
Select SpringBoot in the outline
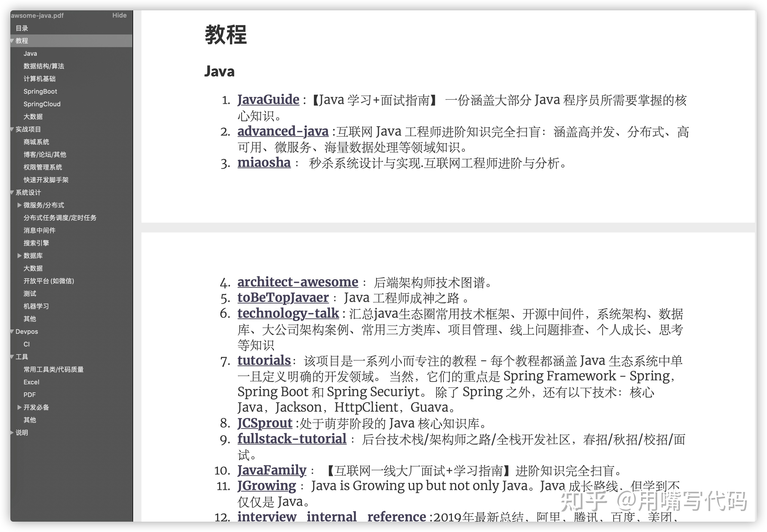(x=40, y=91)
